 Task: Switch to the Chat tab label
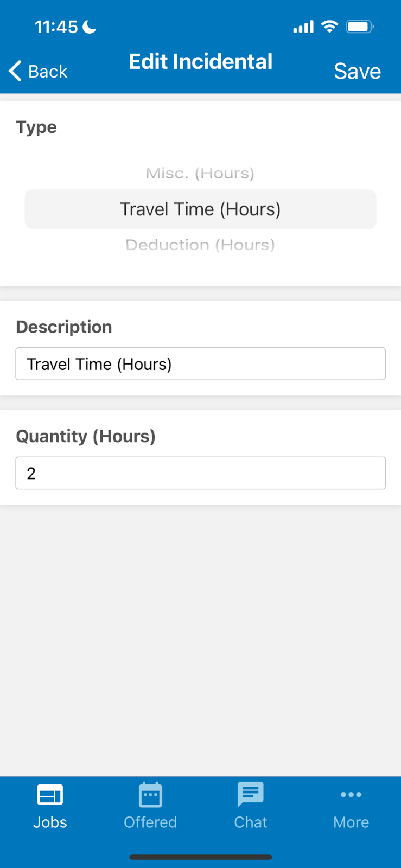click(250, 822)
